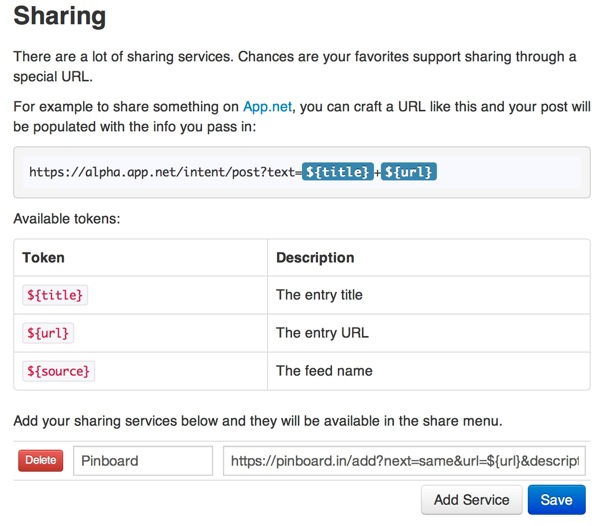Click the highlighted ${title} token in example URL
Screen dimensions: 600x526
[x=339, y=172]
